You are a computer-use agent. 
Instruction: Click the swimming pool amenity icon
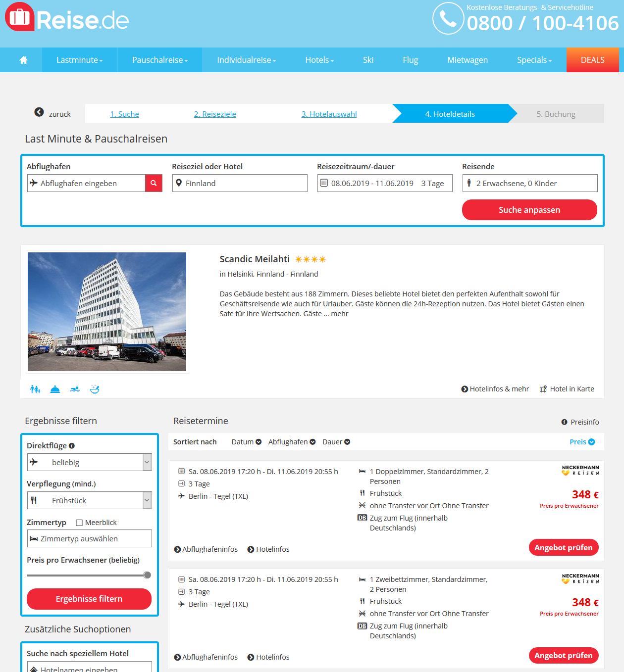[x=75, y=389]
